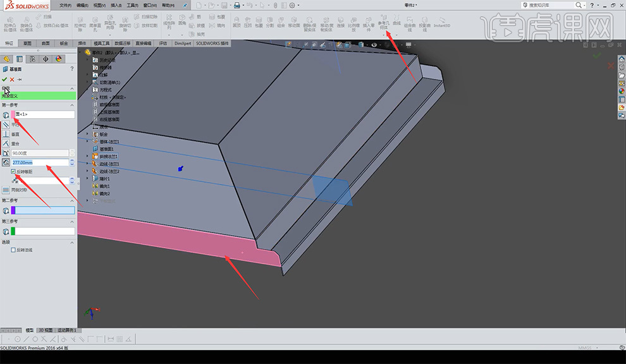The width and height of the screenshot is (626, 364).
Task: Select the Parallel (平行) constraint icon
Action: tap(6, 124)
